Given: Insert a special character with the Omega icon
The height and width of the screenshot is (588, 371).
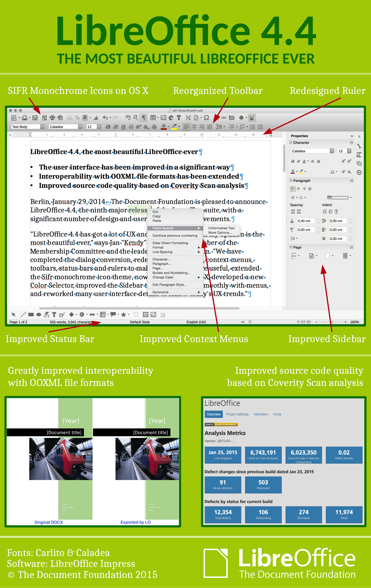Looking at the screenshot, I should [x=206, y=118].
